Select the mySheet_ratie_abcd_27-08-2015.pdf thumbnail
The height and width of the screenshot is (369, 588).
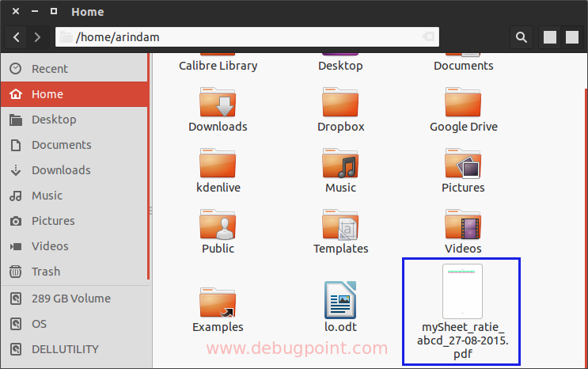click(x=462, y=291)
